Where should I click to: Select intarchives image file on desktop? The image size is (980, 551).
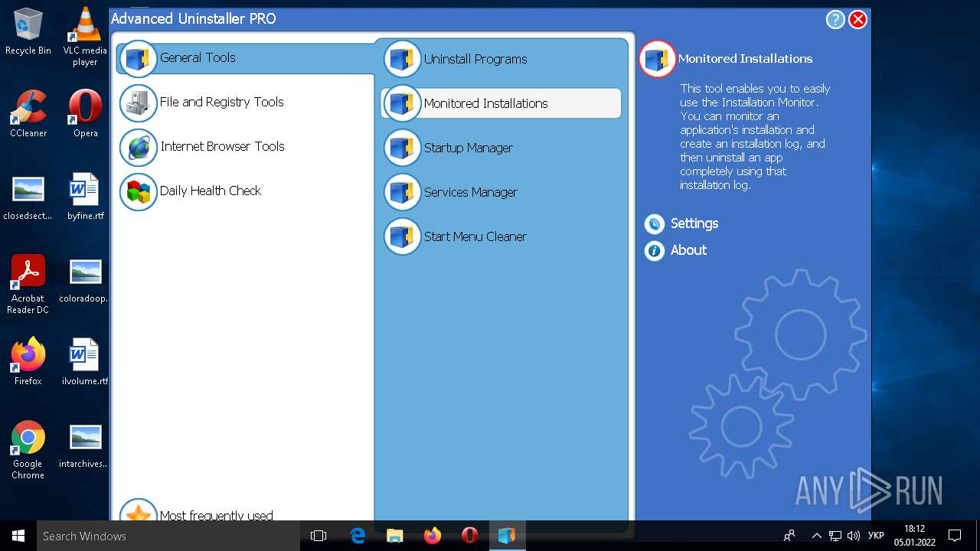(85, 445)
